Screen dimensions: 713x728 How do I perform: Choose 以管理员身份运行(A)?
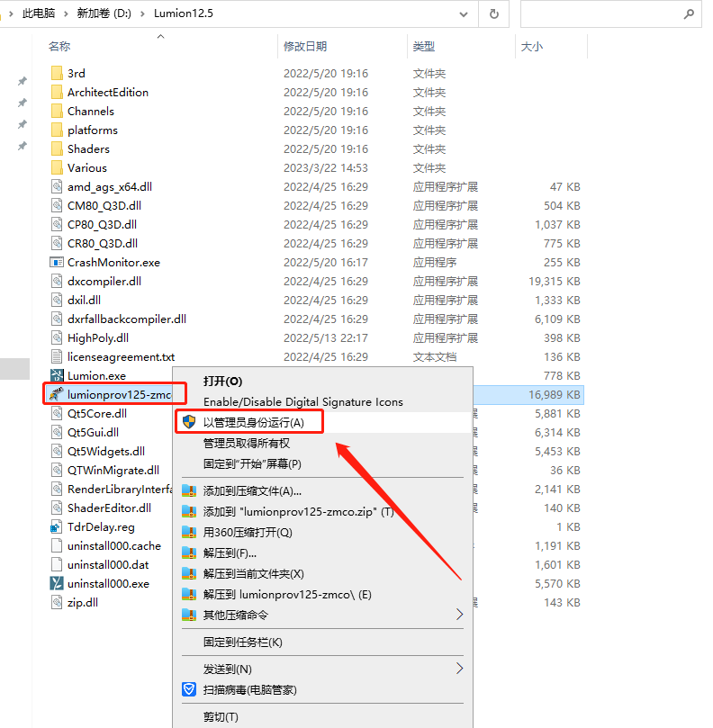(323, 422)
